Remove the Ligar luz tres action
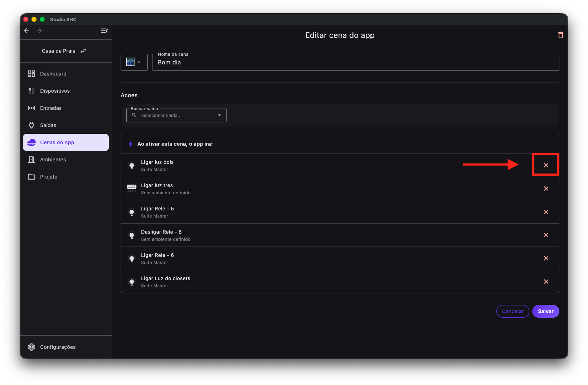The height and width of the screenshot is (385, 588). [546, 189]
